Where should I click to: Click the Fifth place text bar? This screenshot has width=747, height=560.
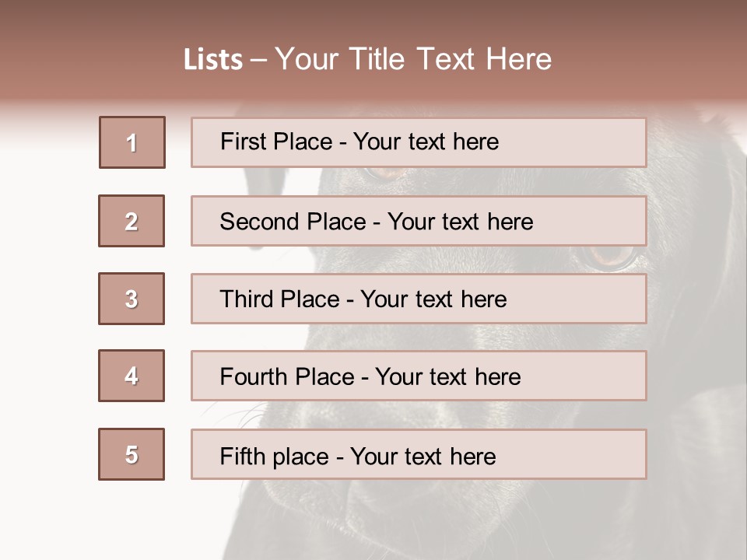[419, 454]
